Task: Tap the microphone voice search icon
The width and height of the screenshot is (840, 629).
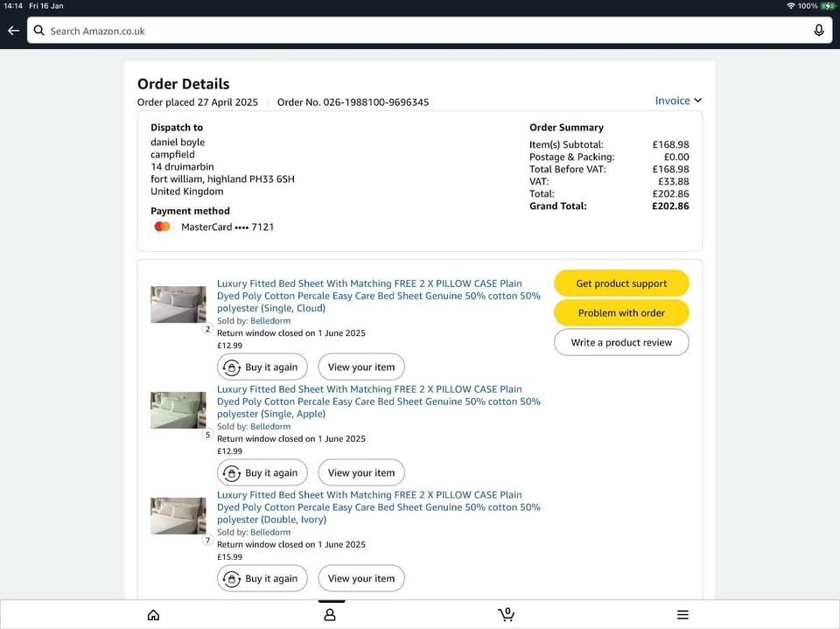Action: tap(818, 31)
